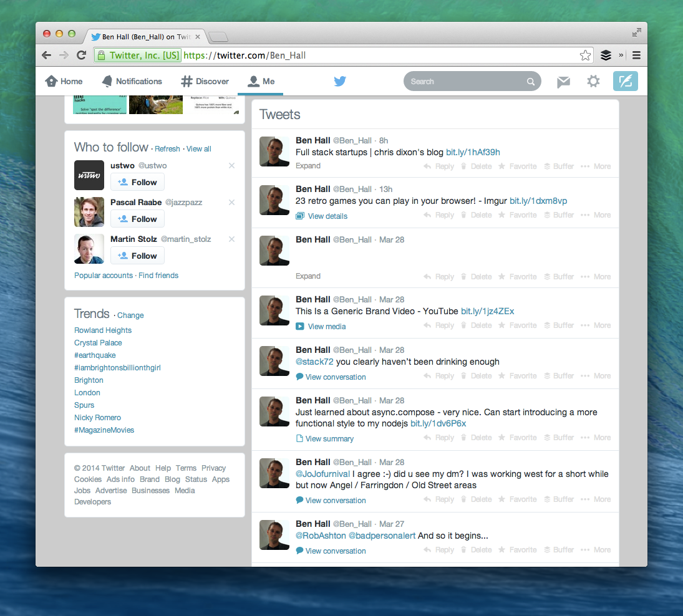Refresh the Who to follow list
The image size is (683, 616).
coord(167,149)
